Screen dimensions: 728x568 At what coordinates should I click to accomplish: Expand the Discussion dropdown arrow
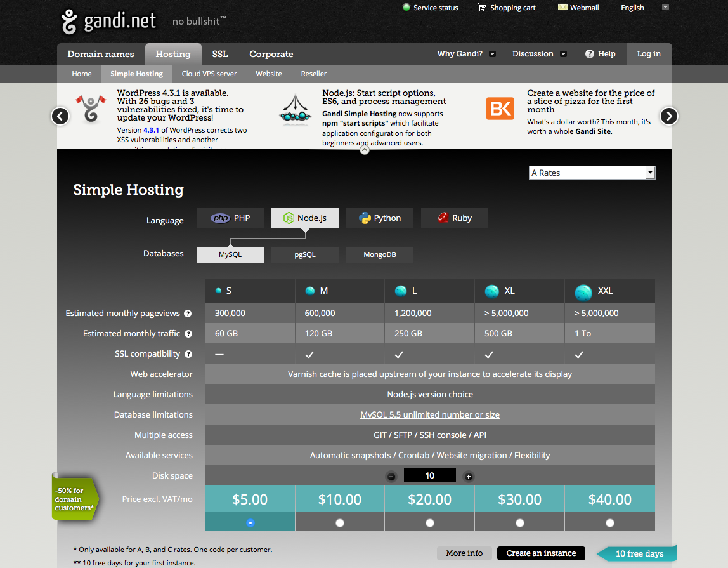pos(563,54)
